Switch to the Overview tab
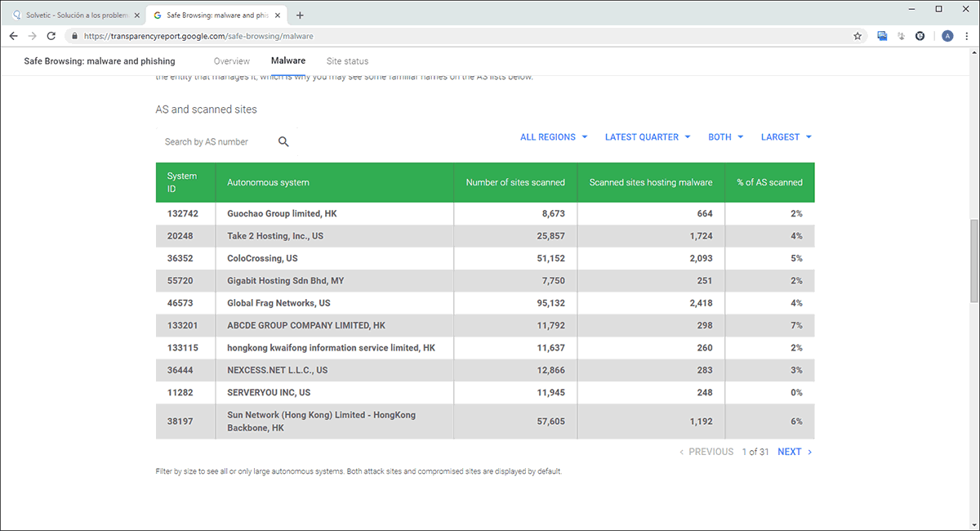980x531 pixels. (x=232, y=61)
